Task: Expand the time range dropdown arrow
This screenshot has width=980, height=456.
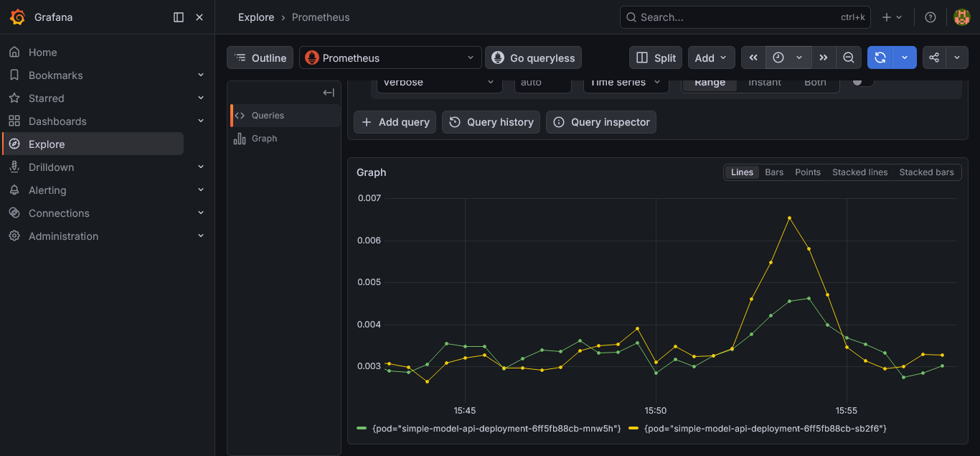Action: point(799,58)
